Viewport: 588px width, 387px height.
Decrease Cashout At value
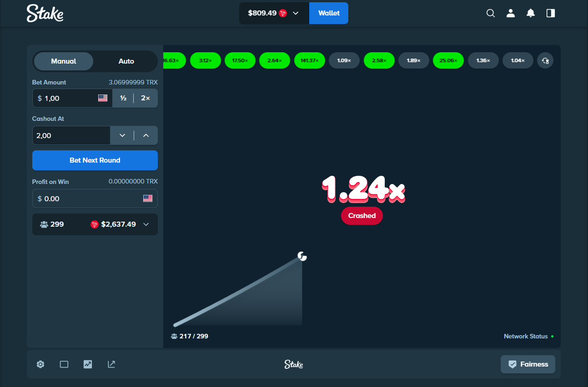[x=122, y=135]
